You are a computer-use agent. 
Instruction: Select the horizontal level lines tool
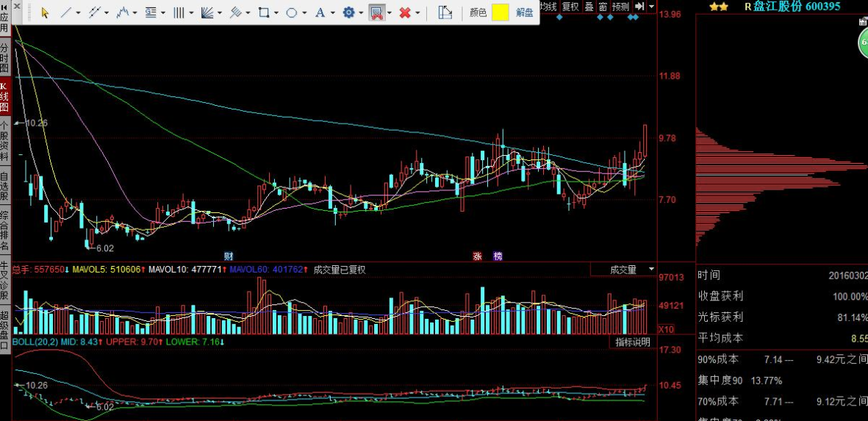click(x=151, y=12)
